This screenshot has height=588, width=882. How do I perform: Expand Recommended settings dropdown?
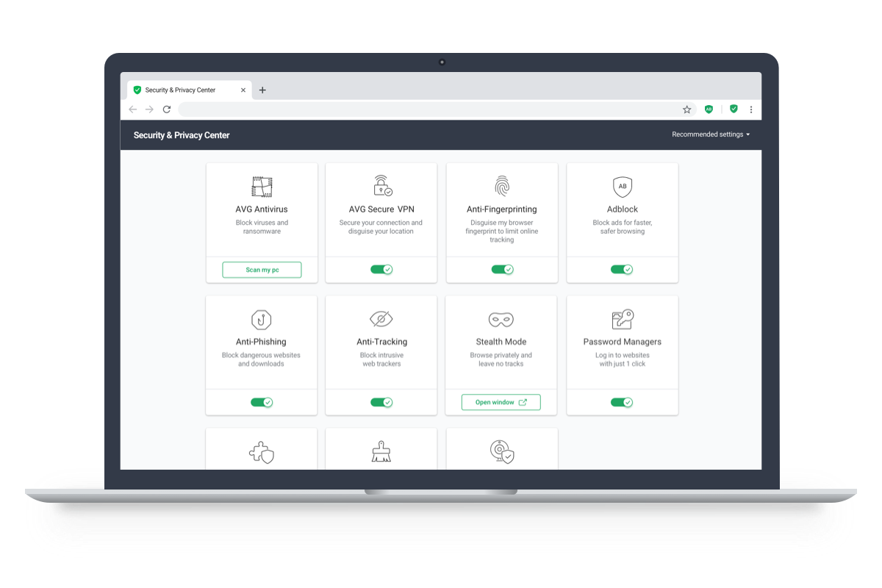coord(711,135)
